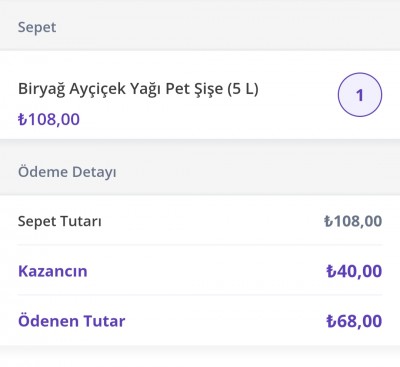400x367 pixels.
Task: Click the Sepet Tutarı label
Action: point(60,221)
